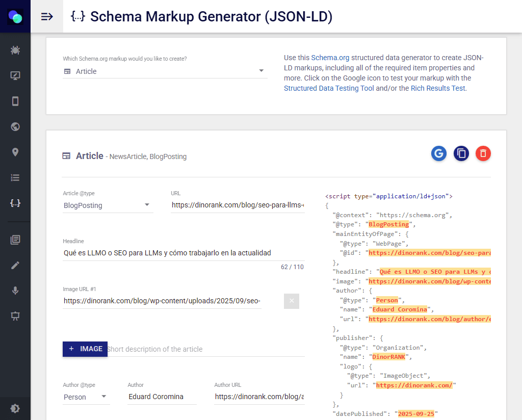Screen dimensions: 522x420
Task: Open the Structured Data Testing Tool link
Action: click(x=329, y=88)
